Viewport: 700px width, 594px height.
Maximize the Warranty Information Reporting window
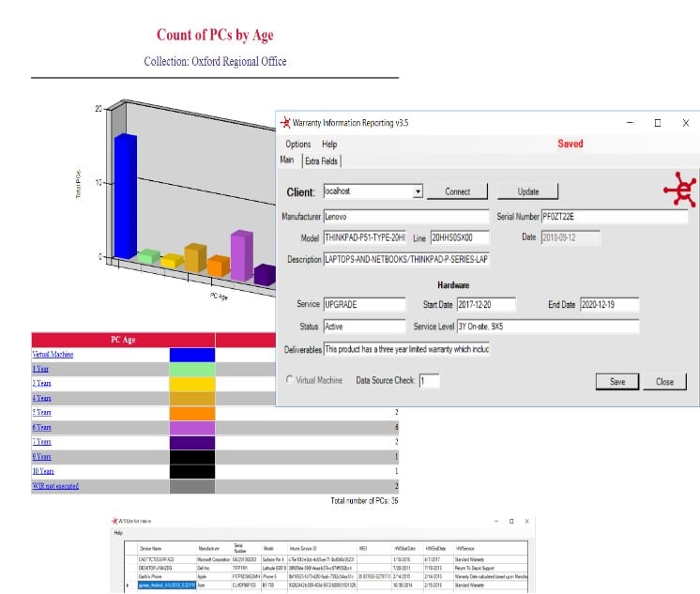658,123
